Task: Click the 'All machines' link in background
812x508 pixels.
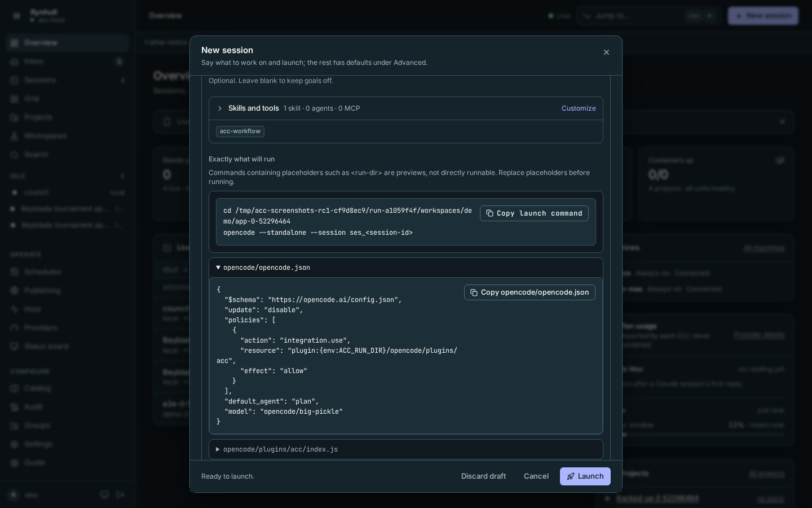Action: (764, 248)
